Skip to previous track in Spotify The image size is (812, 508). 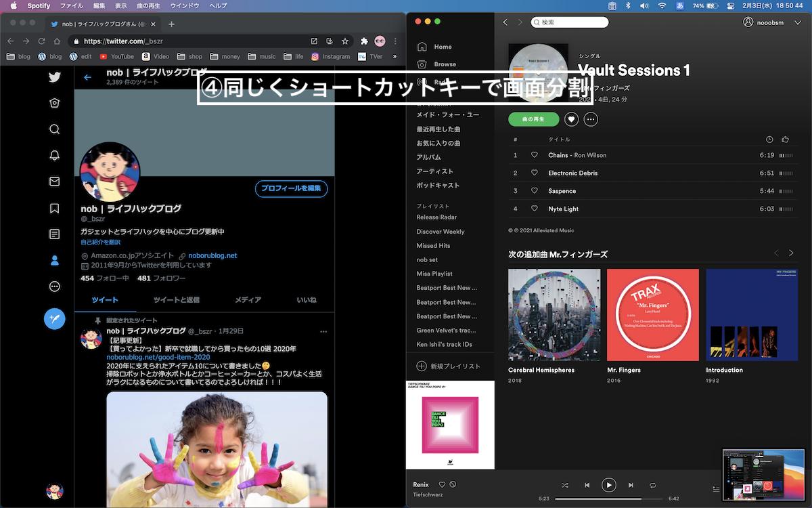587,485
